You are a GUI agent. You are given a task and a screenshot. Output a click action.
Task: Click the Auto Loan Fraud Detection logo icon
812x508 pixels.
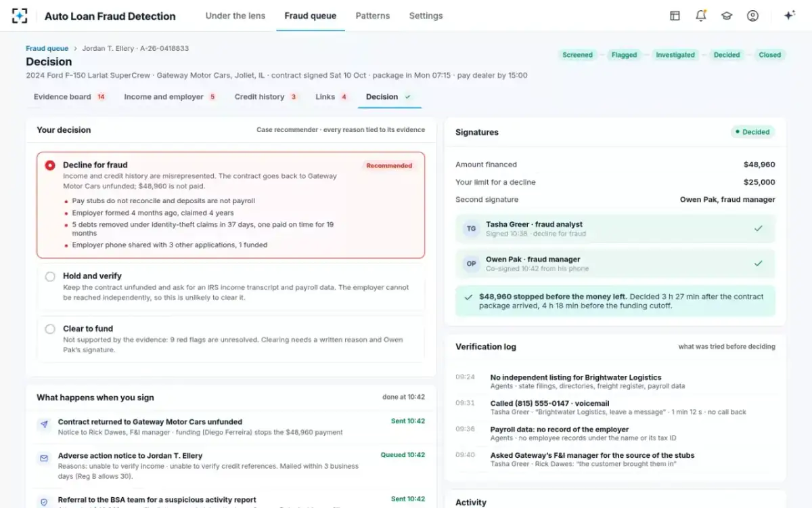click(20, 16)
